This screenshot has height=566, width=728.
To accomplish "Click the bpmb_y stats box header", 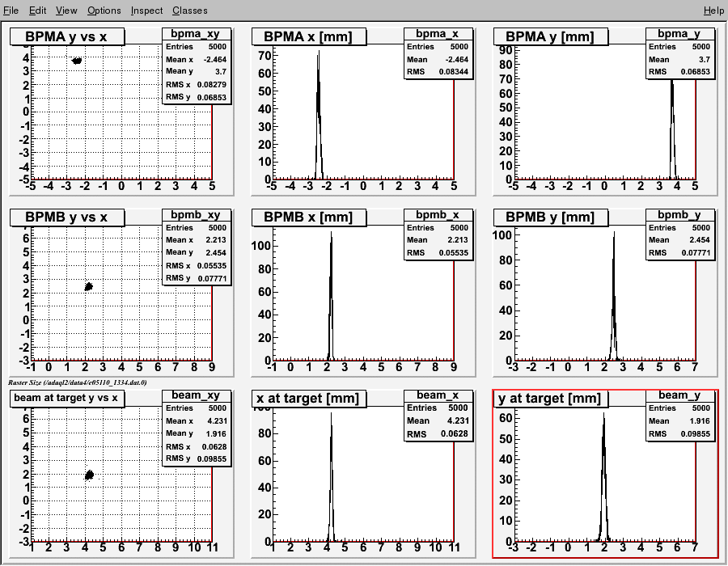I will tap(679, 215).
